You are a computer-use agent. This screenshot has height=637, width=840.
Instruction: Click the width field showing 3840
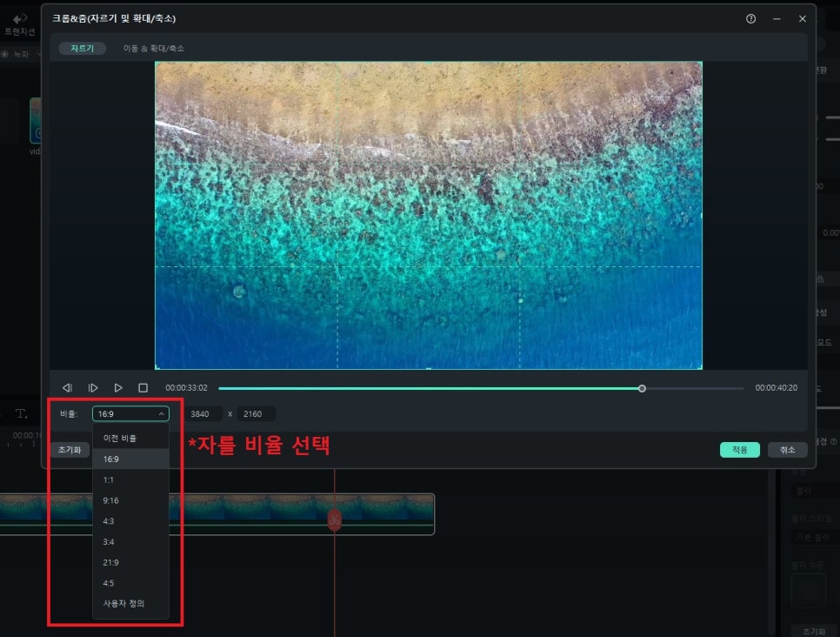tap(200, 414)
